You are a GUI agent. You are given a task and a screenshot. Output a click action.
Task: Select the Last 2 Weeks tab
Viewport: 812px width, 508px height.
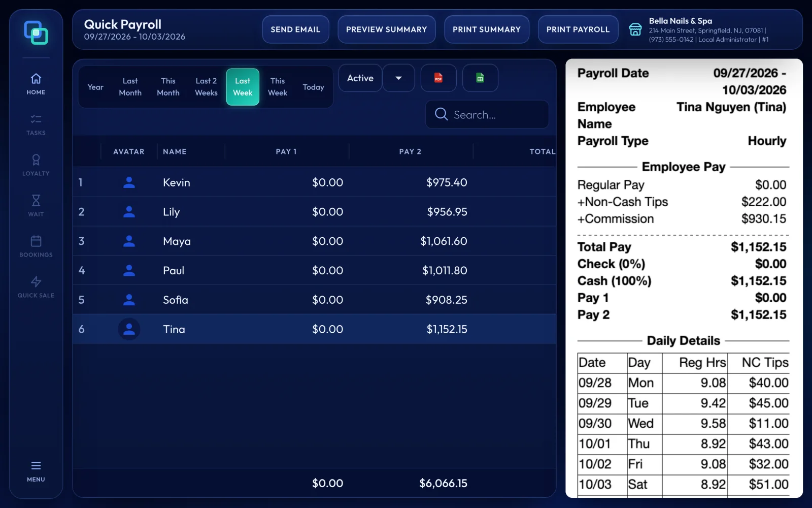206,87
